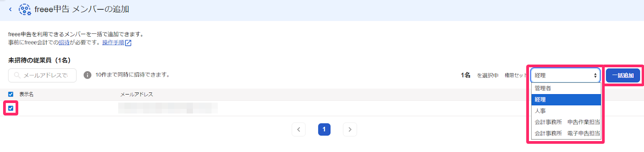Click the 一括追加 button
The width and height of the screenshot is (644, 152).
[623, 75]
